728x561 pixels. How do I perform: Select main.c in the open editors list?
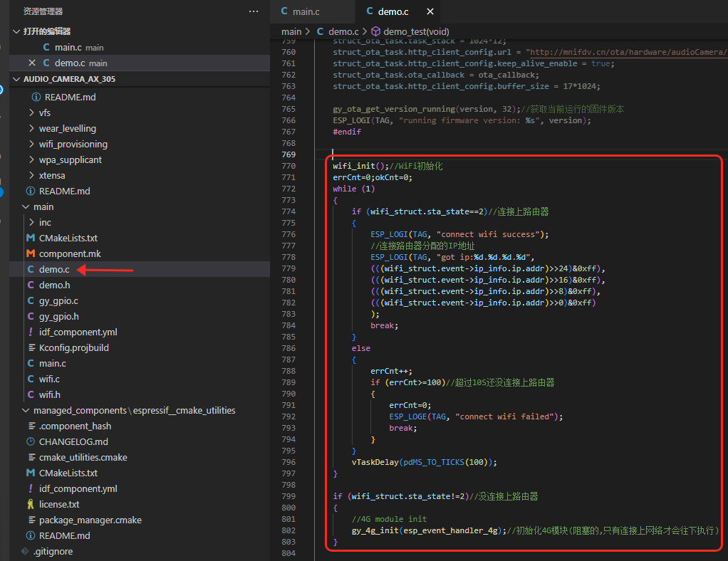click(68, 48)
